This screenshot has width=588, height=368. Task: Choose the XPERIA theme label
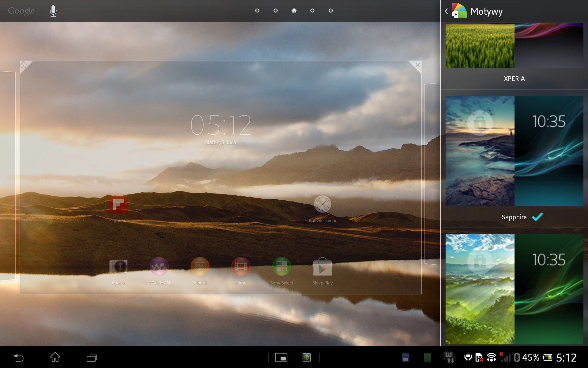[x=514, y=79]
